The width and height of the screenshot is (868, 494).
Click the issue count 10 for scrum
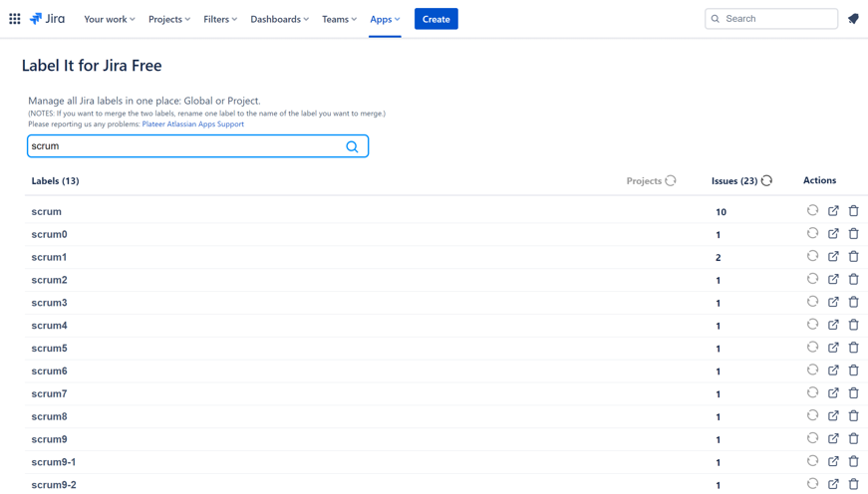[x=721, y=212]
